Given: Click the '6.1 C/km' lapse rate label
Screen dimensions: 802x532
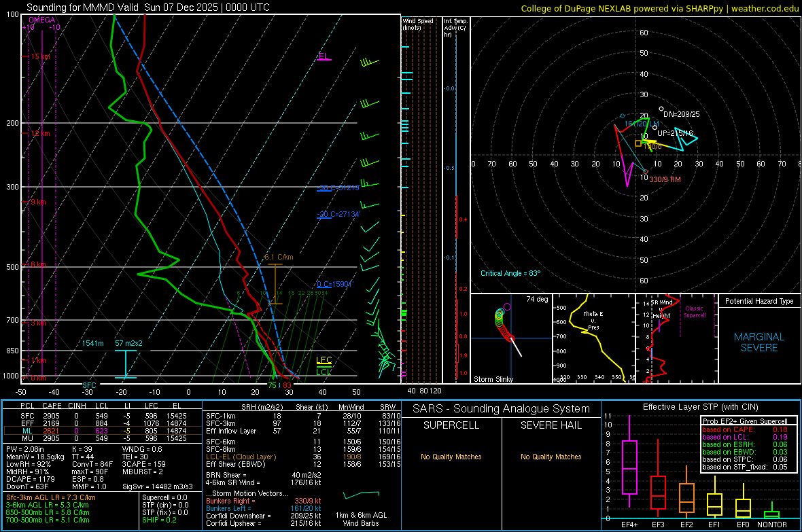Looking at the screenshot, I should click(279, 258).
